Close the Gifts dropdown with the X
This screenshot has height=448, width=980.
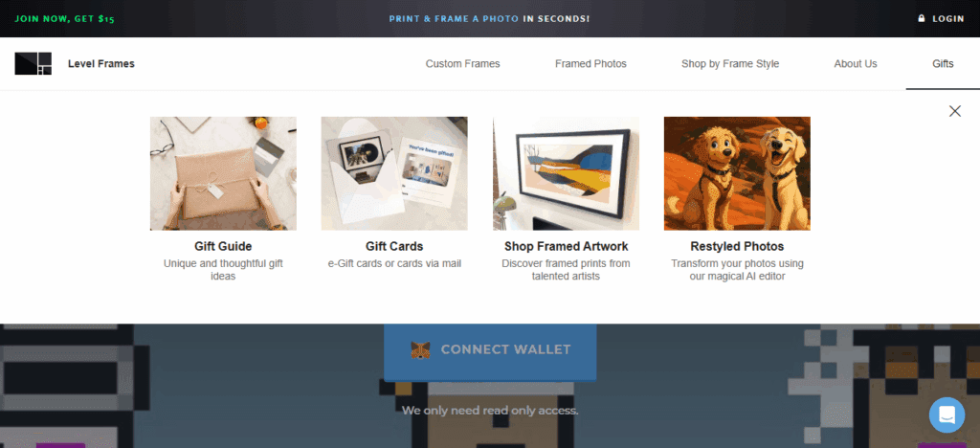click(x=955, y=111)
